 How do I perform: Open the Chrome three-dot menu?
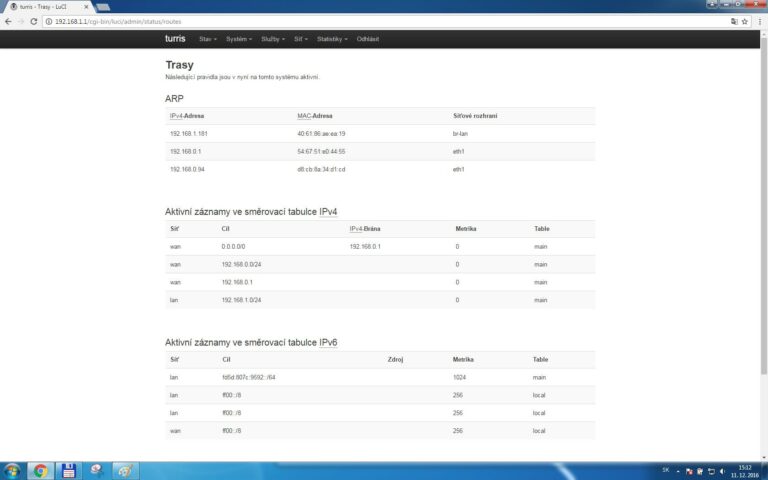click(x=760, y=22)
